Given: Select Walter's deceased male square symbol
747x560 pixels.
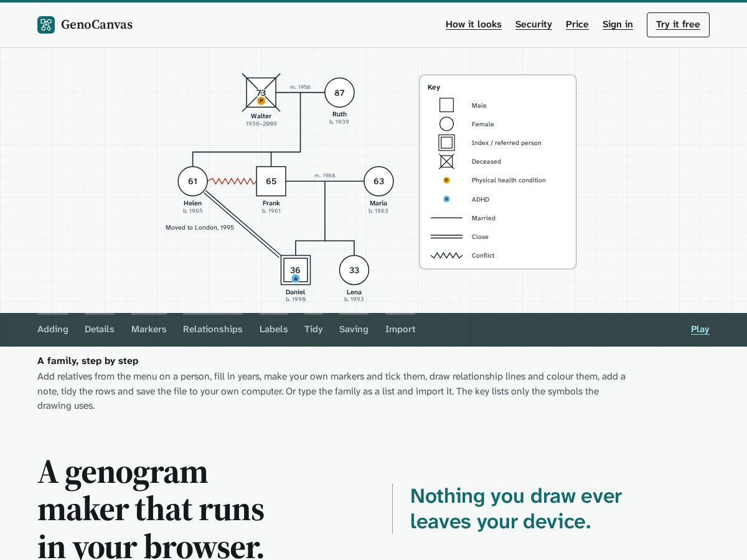Looking at the screenshot, I should [x=261, y=93].
